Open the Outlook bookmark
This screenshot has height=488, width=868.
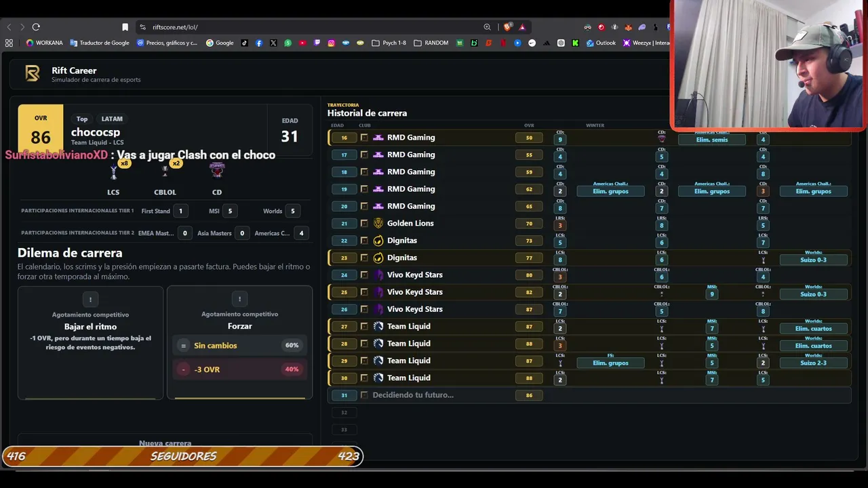(601, 43)
